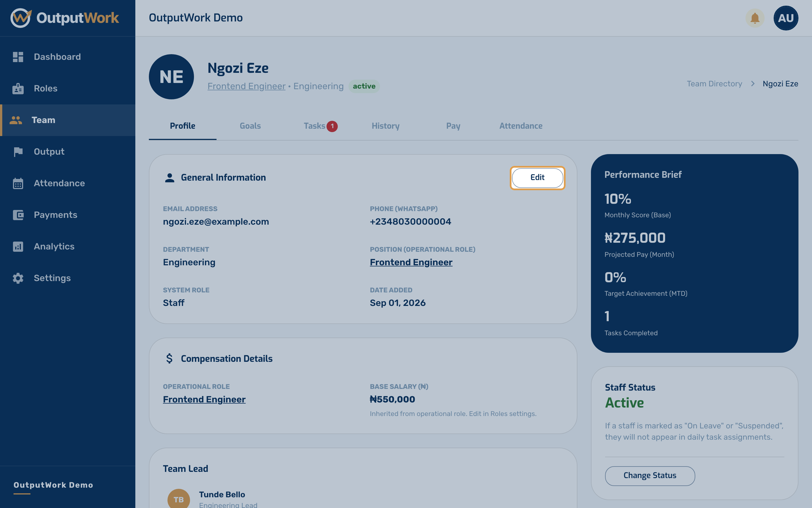Click the TB team lead avatar
Viewport: 812px width, 508px height.
[x=178, y=499]
